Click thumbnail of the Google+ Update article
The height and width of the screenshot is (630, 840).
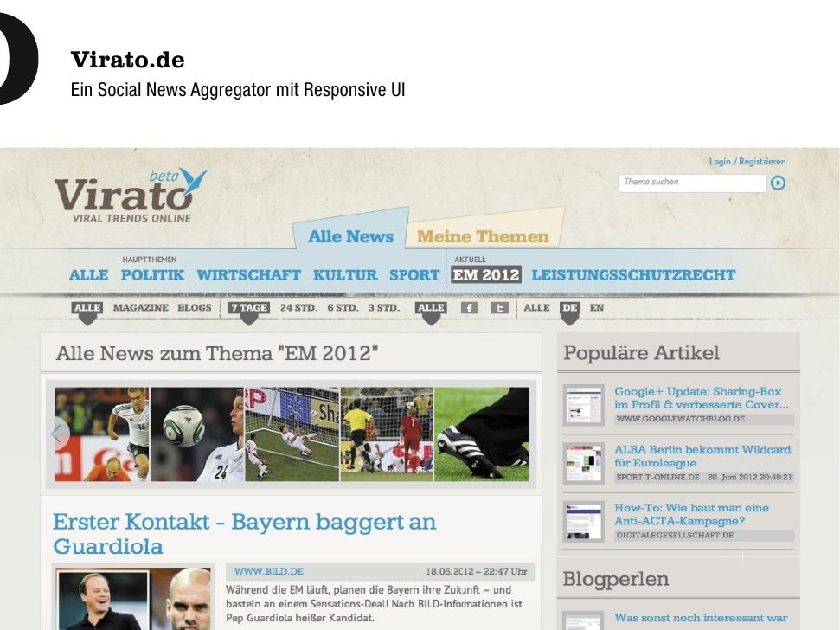tap(583, 405)
